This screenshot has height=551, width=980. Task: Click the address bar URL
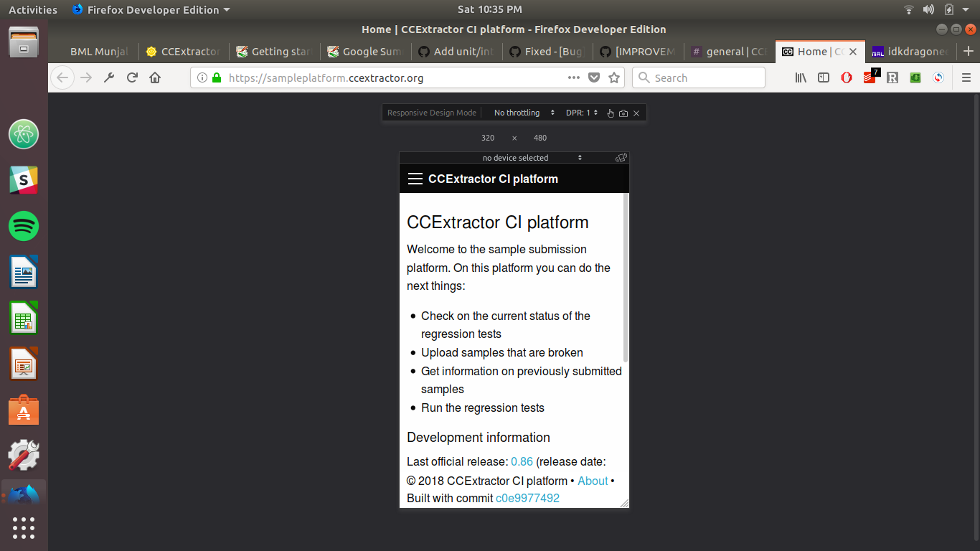pos(326,77)
